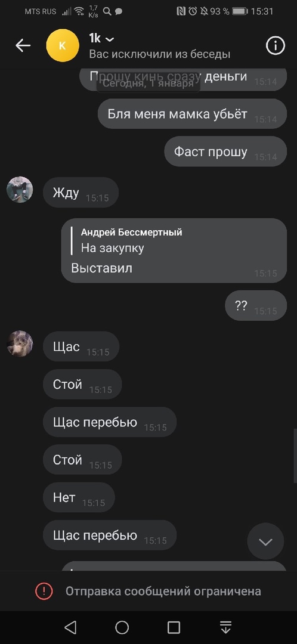Open the avatar of the sender of Жду
The height and width of the screenshot is (644, 297).
(20, 190)
